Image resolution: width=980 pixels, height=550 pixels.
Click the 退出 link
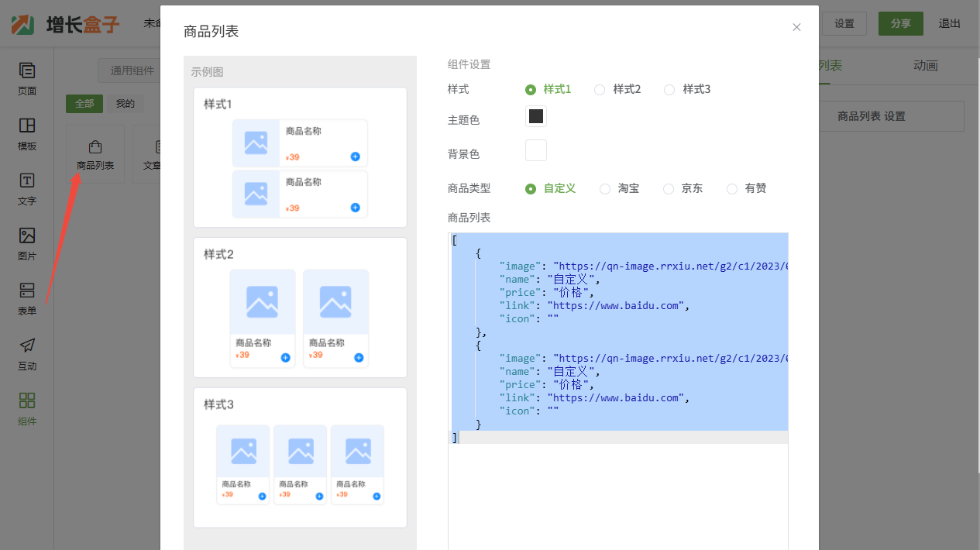(950, 23)
